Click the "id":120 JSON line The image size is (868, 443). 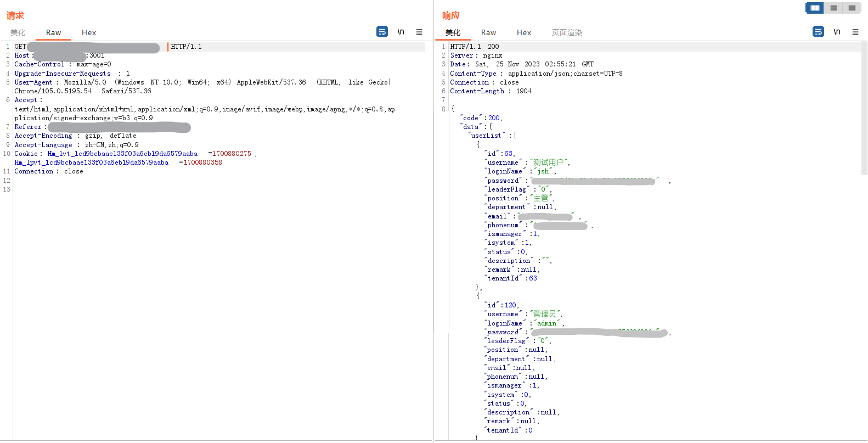point(501,305)
